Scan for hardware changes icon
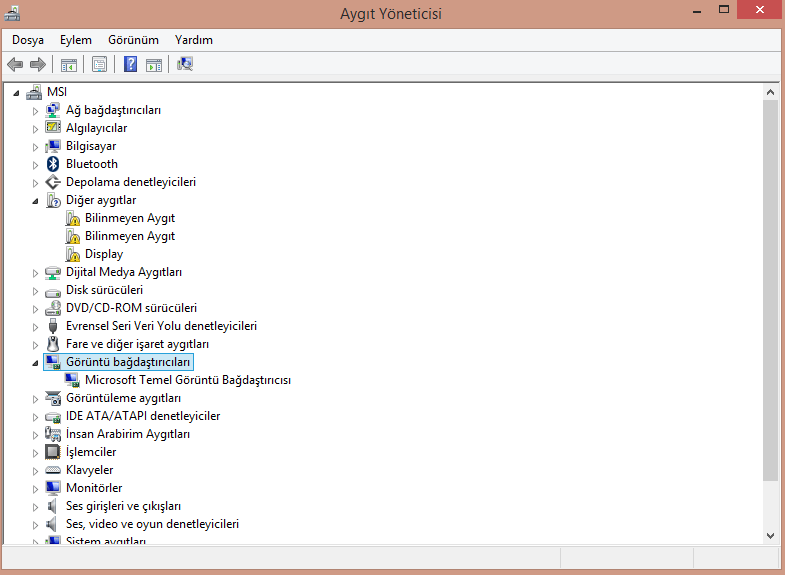Screen dimensions: 785x575 click(185, 64)
